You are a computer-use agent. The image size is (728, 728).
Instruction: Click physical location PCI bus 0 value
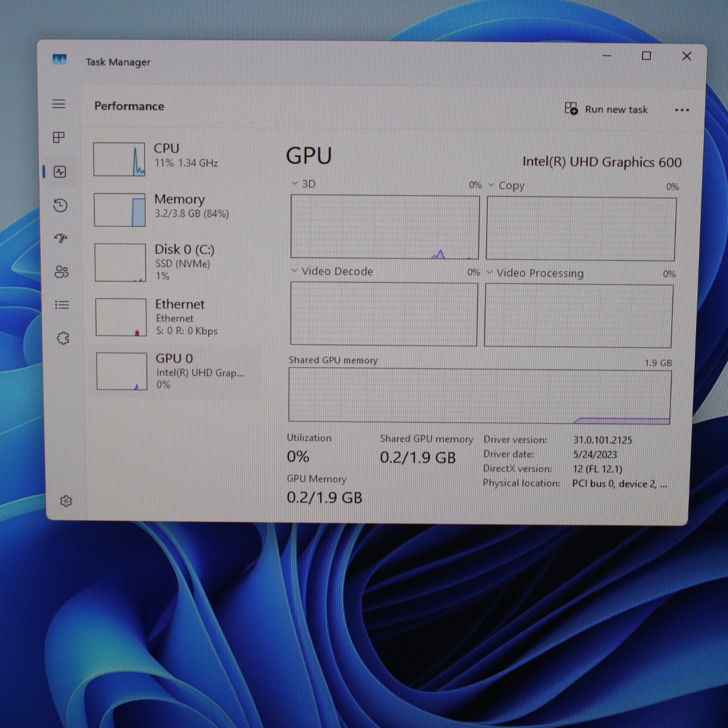[x=620, y=484]
